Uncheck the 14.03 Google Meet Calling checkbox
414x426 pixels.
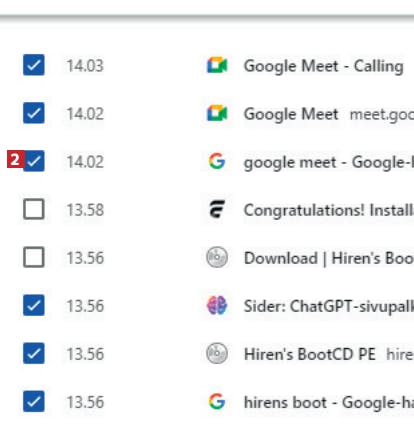pos(34,65)
